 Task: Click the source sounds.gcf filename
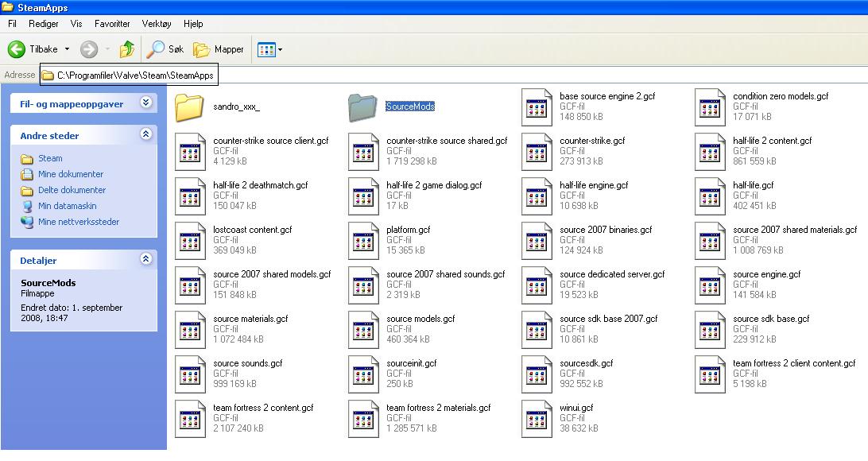pyautogui.click(x=247, y=363)
